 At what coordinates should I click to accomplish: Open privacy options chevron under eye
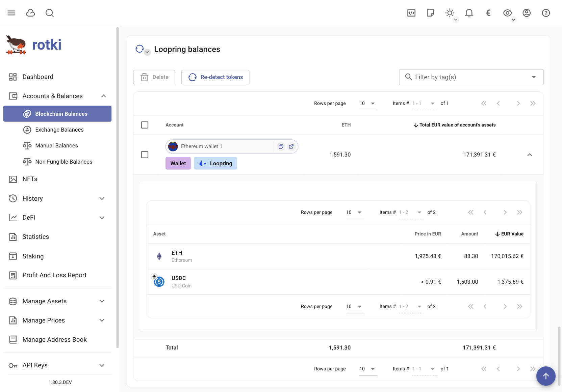click(x=513, y=20)
